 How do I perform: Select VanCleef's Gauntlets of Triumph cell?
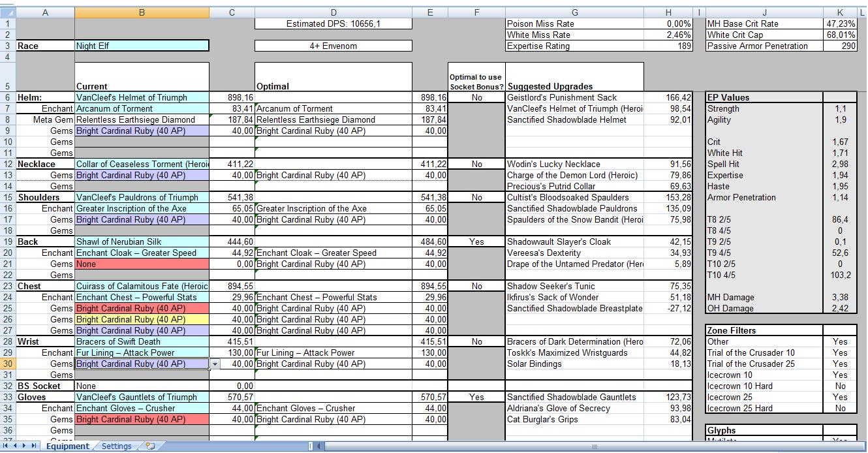point(142,397)
